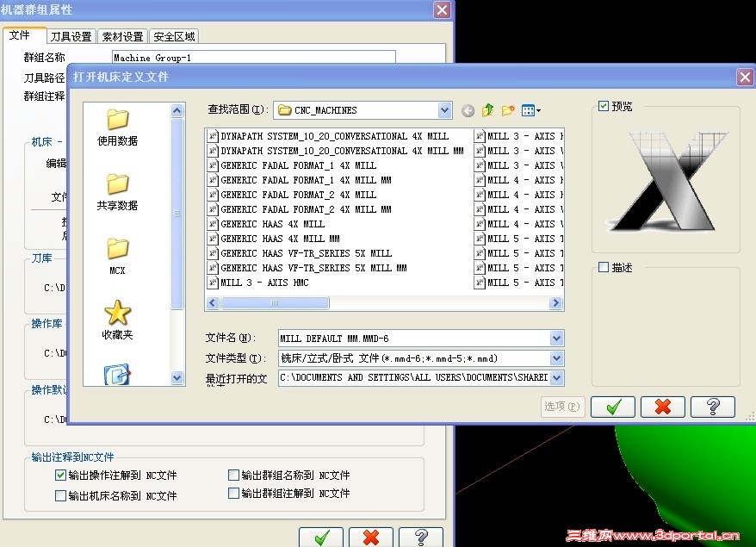Check 输出机床名称到 NC文件
Screen dimensions: 756x547
[60, 495]
